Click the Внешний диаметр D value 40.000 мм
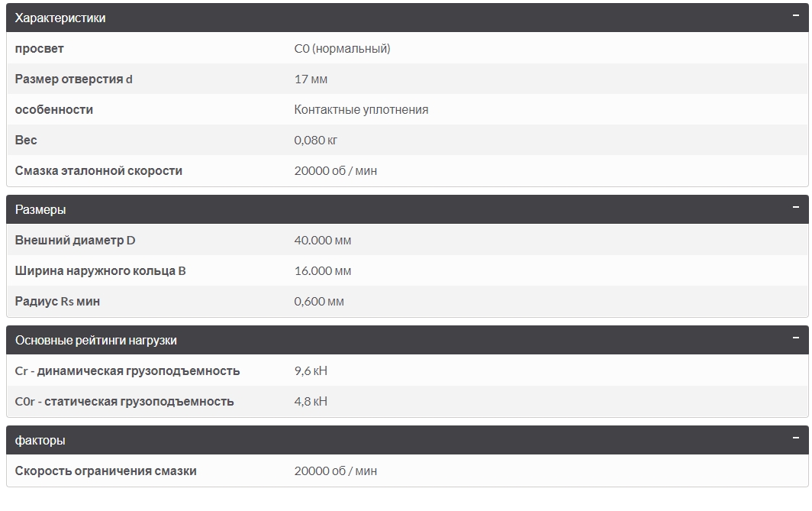The width and height of the screenshot is (812, 511). pyautogui.click(x=323, y=240)
